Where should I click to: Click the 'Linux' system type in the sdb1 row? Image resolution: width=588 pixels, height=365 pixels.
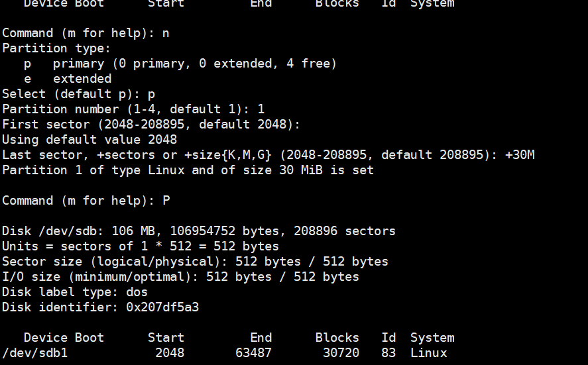pyautogui.click(x=428, y=353)
